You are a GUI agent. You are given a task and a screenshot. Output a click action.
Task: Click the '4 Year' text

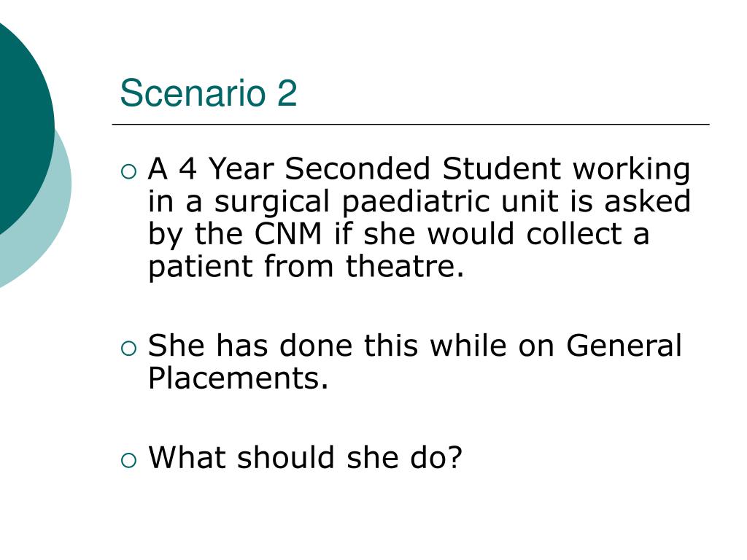[226, 168]
